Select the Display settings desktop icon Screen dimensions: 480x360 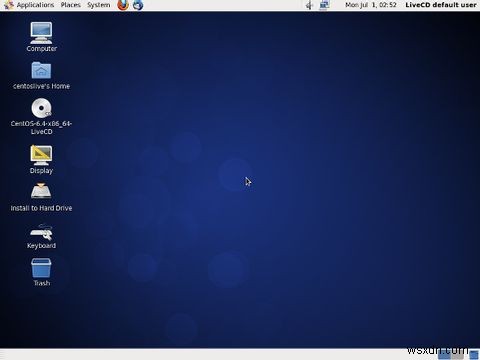point(41,155)
